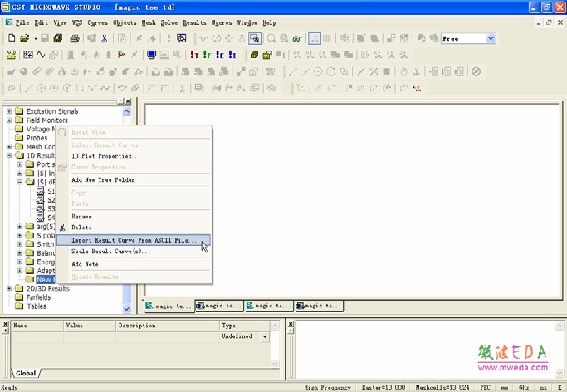The image size is (567, 392).
Task: Click the blue computer monitor icon
Action: pos(151,55)
